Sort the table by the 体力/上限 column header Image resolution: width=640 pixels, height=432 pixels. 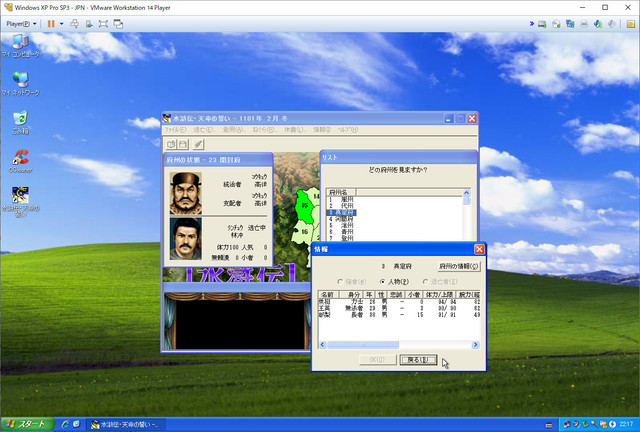pos(439,294)
